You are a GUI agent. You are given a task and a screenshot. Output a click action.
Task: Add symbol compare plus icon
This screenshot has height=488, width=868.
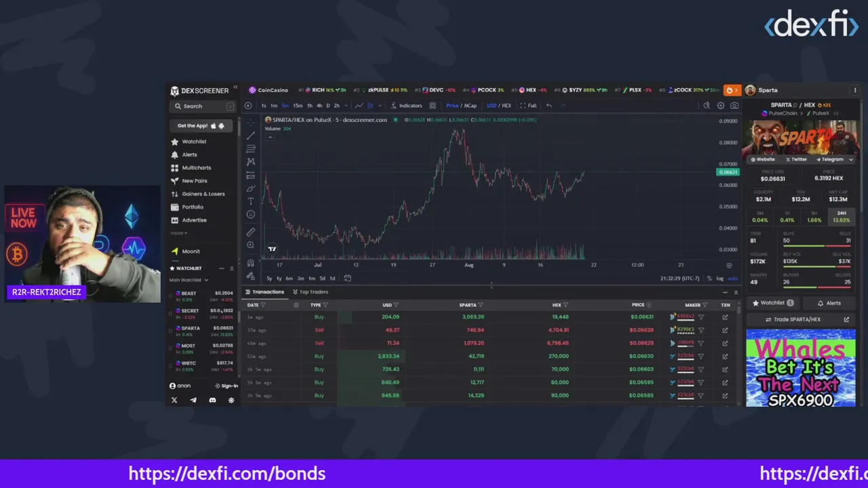click(248, 106)
